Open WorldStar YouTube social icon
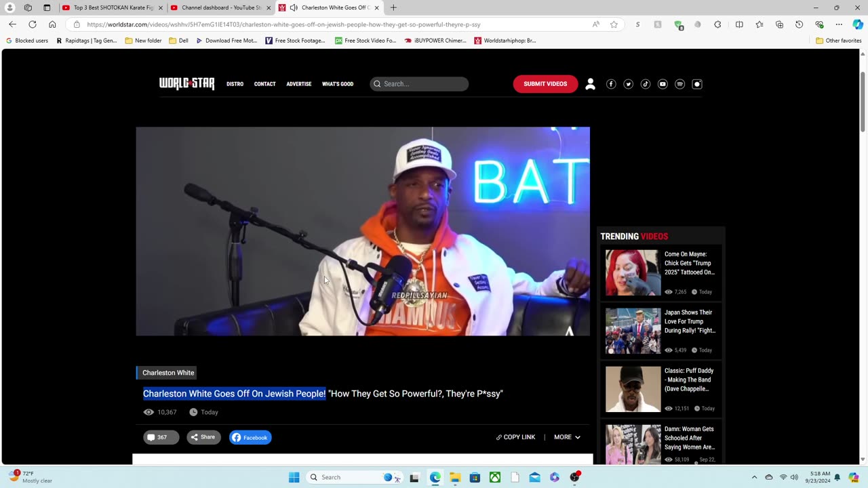 [x=663, y=84]
